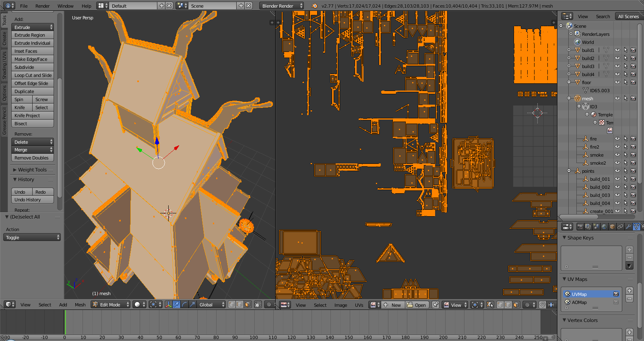
Task: Toggle limit selection to visible icon
Action: [258, 305]
